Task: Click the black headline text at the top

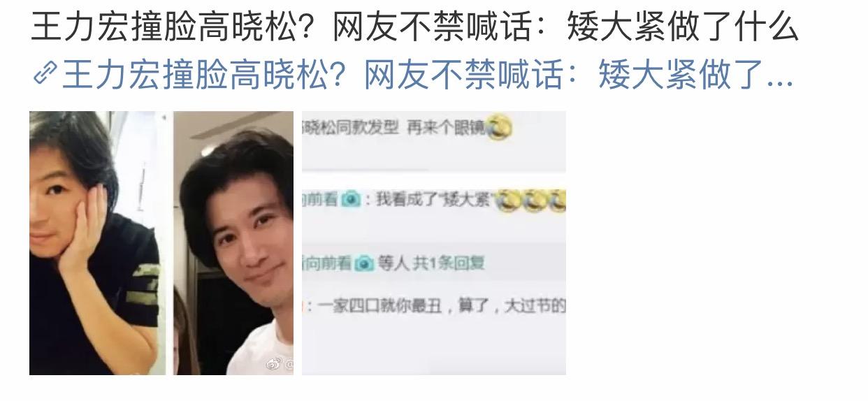Action: coord(414,27)
